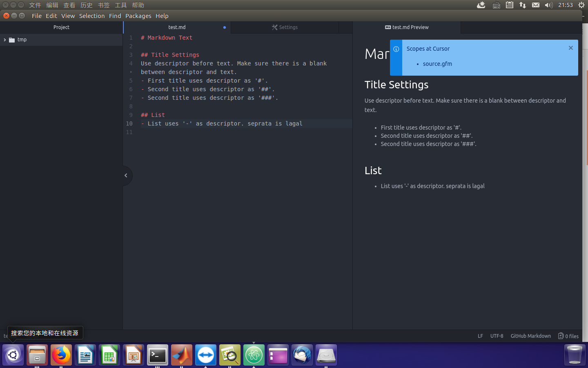Open the Edit menu in Atom

point(51,16)
